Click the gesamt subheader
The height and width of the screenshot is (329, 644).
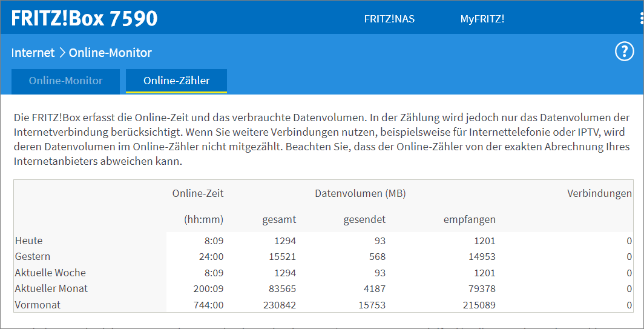(279, 219)
